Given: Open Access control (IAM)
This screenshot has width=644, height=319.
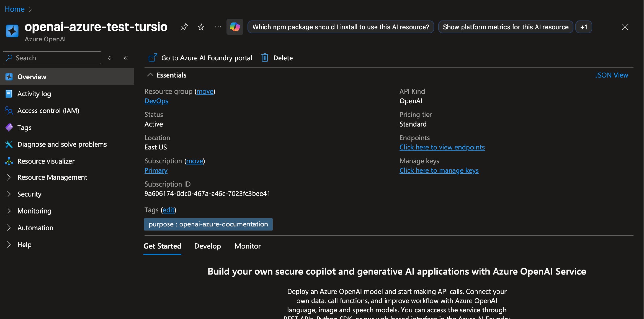Looking at the screenshot, I should (48, 111).
